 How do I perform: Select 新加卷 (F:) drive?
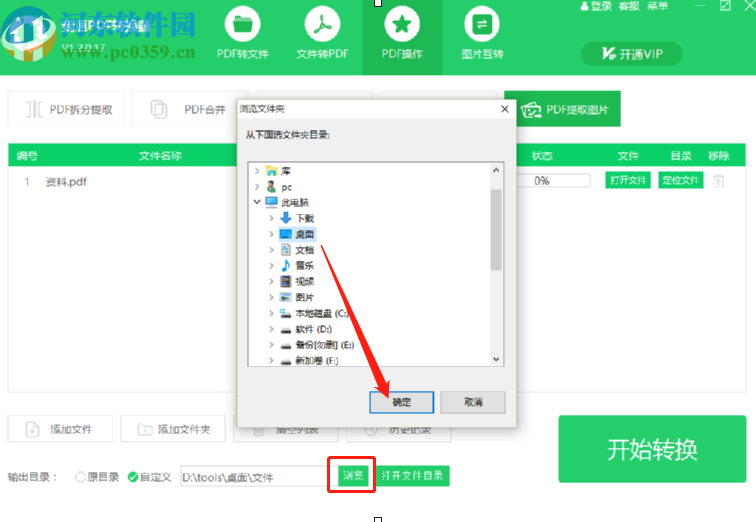point(310,360)
